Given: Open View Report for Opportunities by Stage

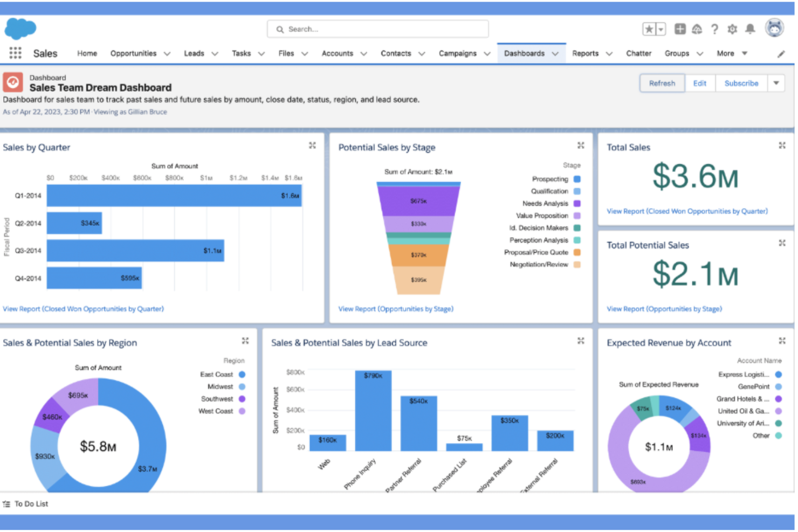Looking at the screenshot, I should tap(395, 308).
